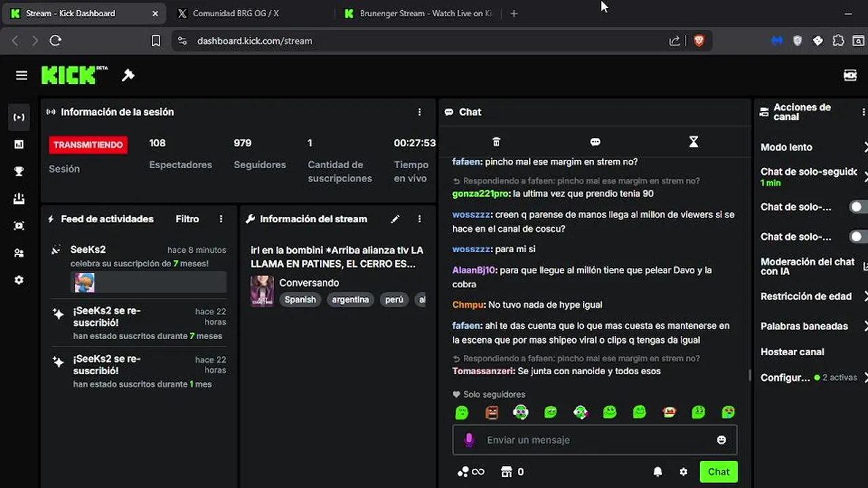The height and width of the screenshot is (488, 868).
Task: Open chat settings gear icon
Action: pos(684,472)
